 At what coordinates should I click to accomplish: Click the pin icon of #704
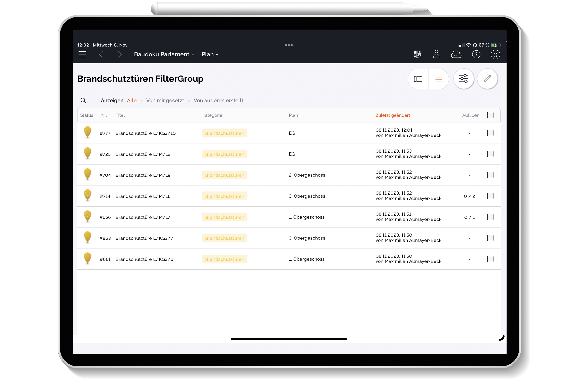pos(87,174)
